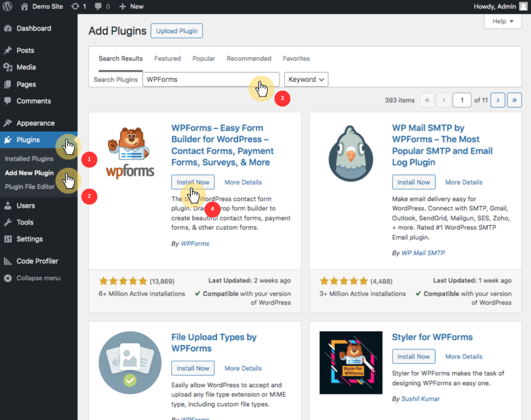Click the Users icon in the sidebar

8,206
